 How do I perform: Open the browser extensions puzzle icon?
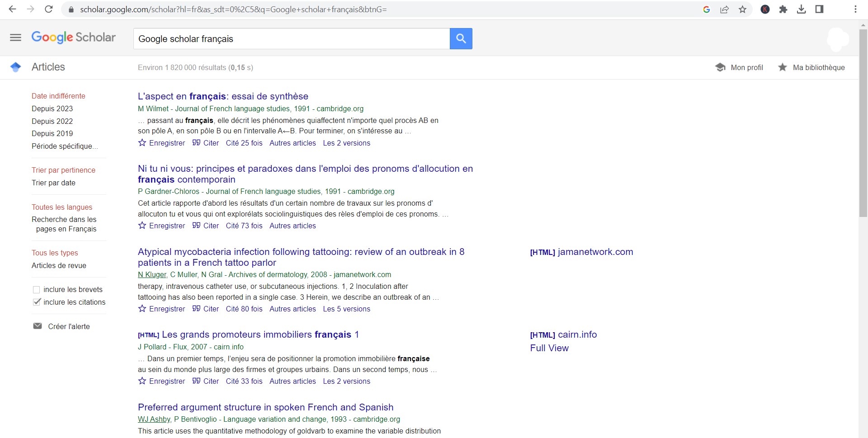pos(783,9)
